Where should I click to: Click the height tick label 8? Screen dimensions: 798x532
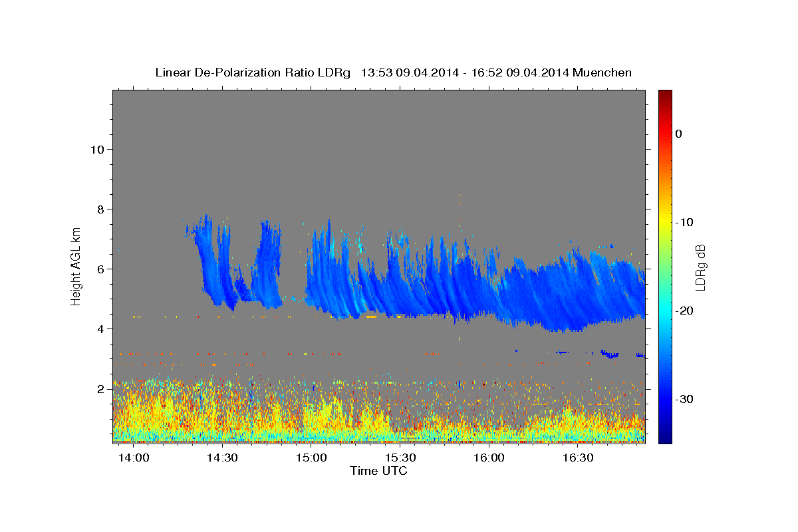(x=101, y=209)
